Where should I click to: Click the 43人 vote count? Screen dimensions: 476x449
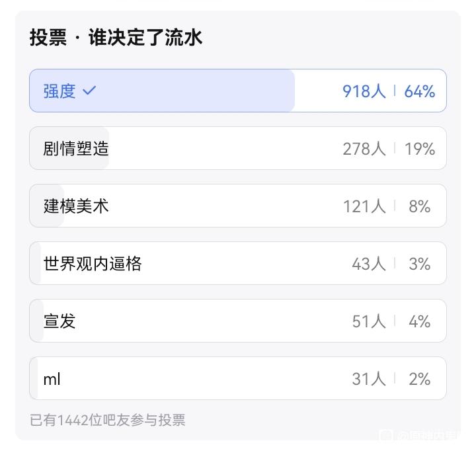pyautogui.click(x=368, y=264)
